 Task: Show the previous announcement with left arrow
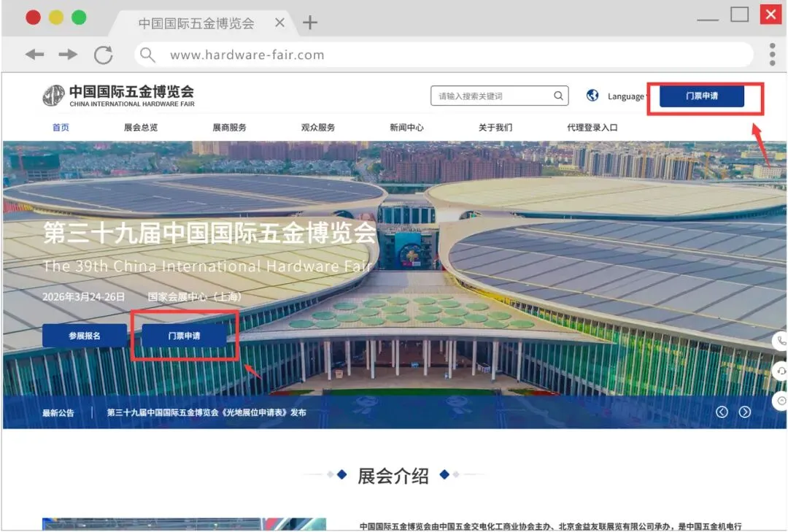click(x=722, y=412)
